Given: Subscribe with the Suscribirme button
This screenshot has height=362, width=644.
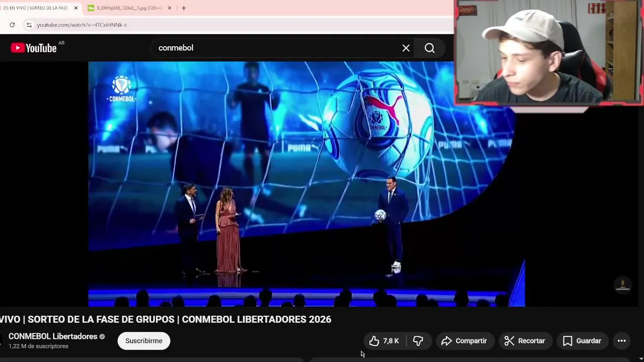Looking at the screenshot, I should tap(144, 341).
